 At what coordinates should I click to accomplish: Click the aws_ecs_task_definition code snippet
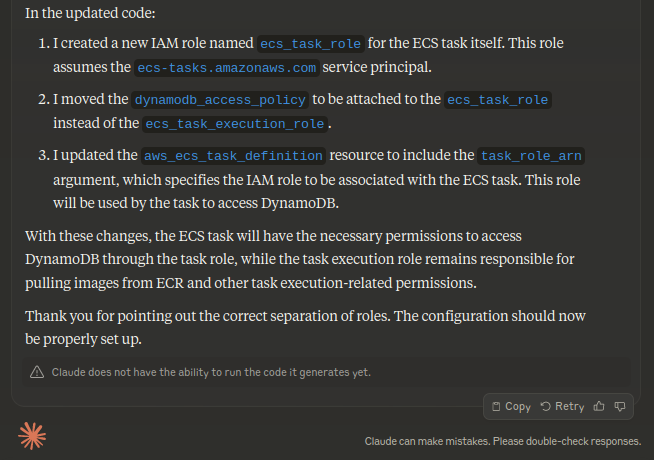pos(233,156)
